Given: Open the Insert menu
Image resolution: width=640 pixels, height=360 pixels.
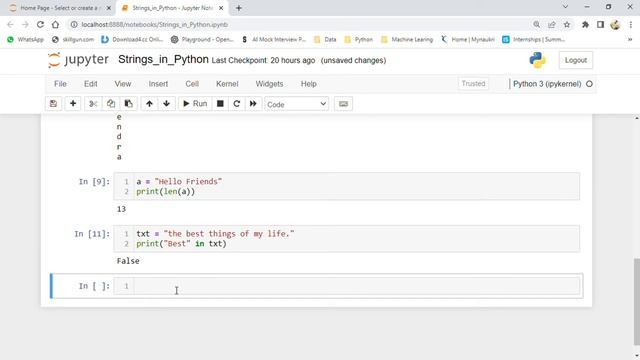Looking at the screenshot, I should click(x=158, y=84).
